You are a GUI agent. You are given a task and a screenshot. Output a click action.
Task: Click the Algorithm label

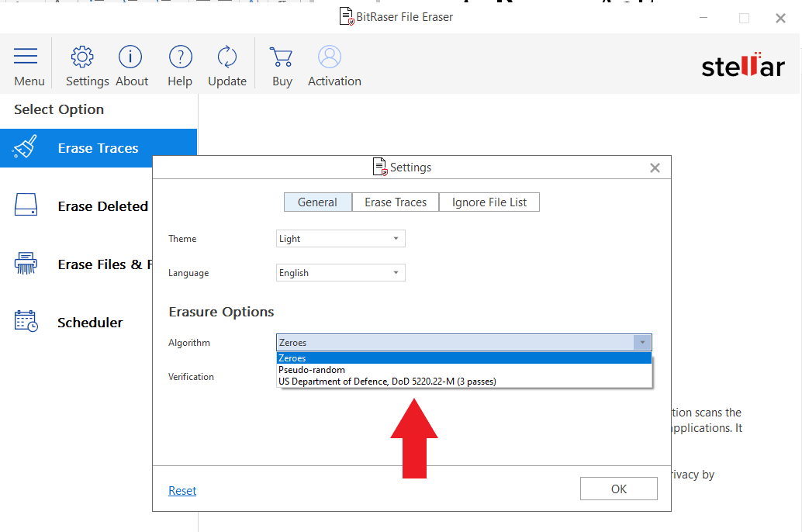point(189,343)
